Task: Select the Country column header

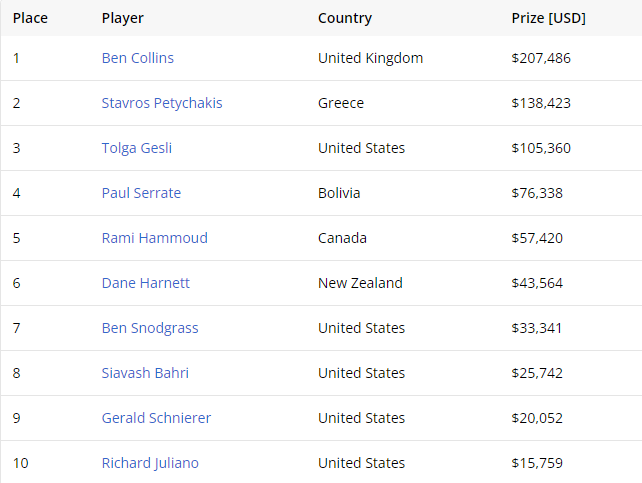Action: pyautogui.click(x=345, y=18)
